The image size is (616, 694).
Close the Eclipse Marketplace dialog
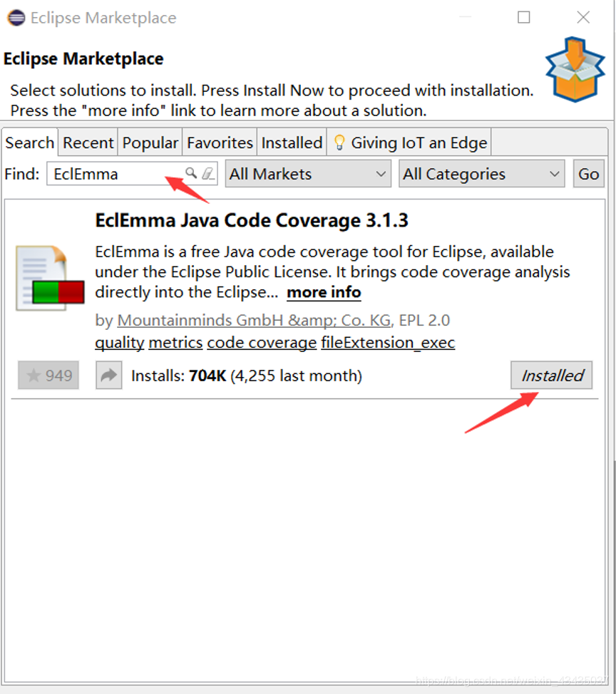click(x=583, y=17)
